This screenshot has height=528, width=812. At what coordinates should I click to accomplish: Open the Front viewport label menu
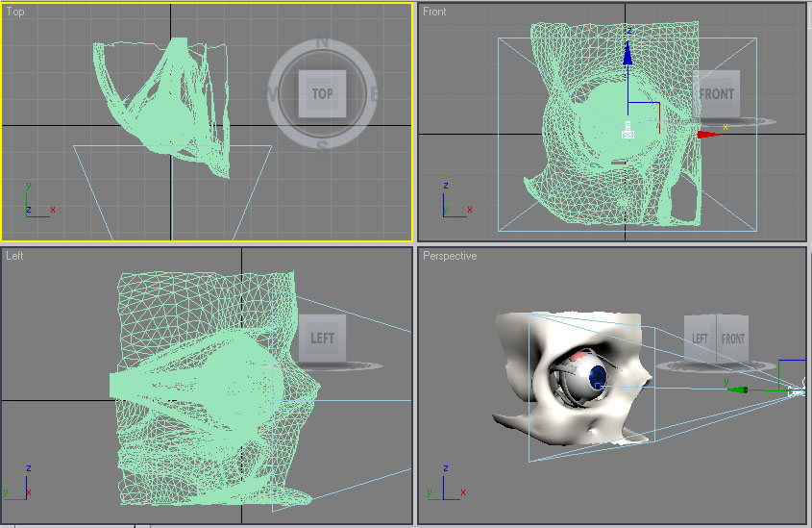pos(434,12)
